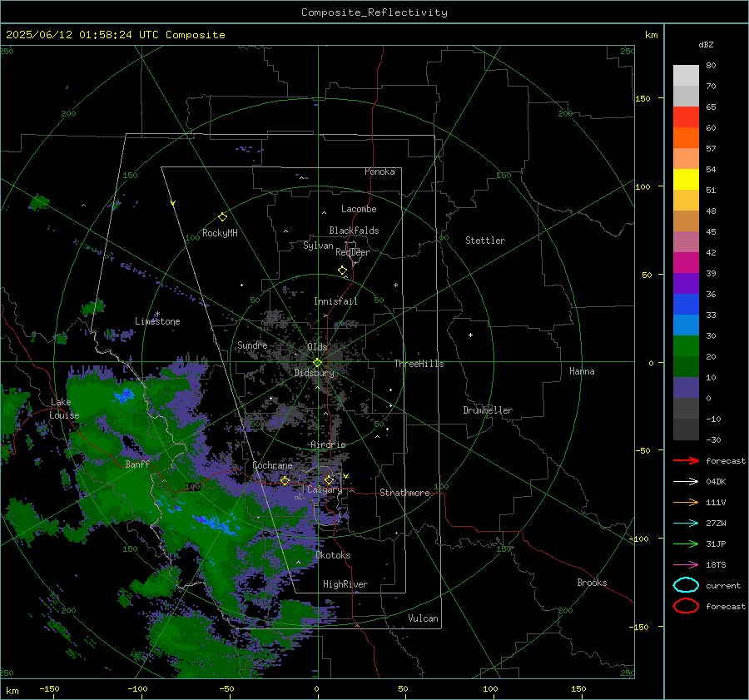
Task: Select the yellow 51–54 dBZ color swatch
Action: [x=686, y=179]
